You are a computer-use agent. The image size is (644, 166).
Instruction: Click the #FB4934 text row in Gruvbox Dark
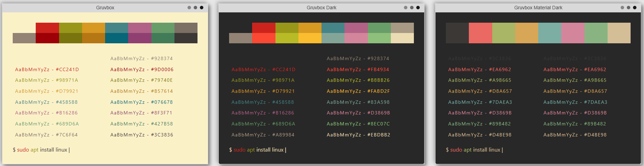pyautogui.click(x=358, y=69)
